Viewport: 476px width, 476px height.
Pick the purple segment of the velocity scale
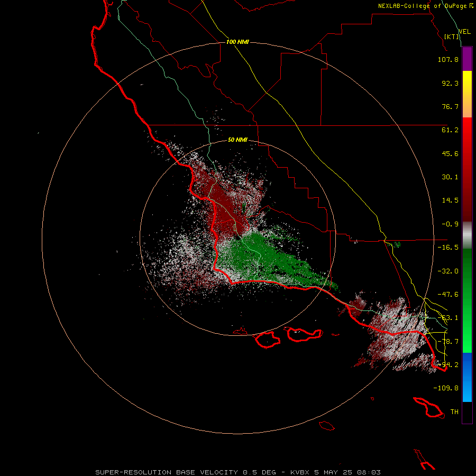467,59
